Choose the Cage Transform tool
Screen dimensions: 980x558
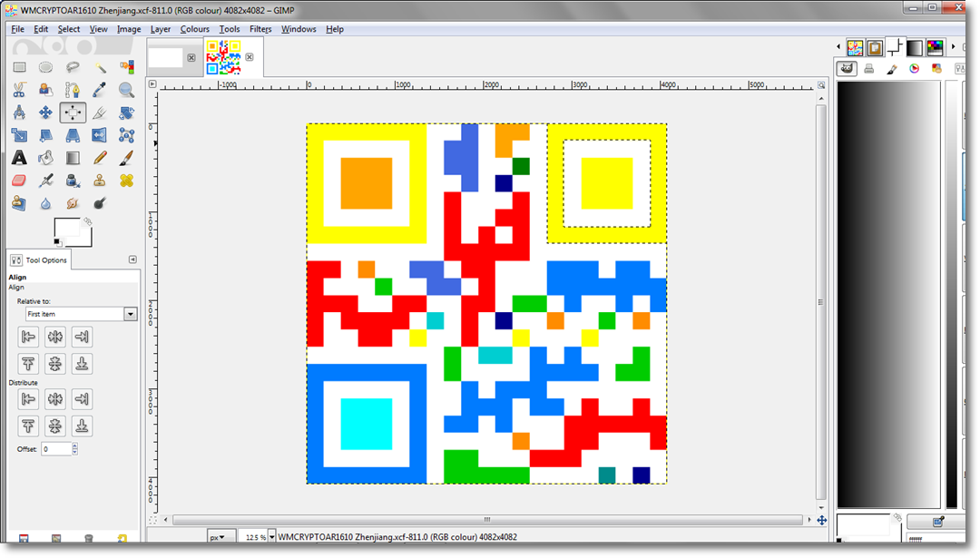pos(126,135)
